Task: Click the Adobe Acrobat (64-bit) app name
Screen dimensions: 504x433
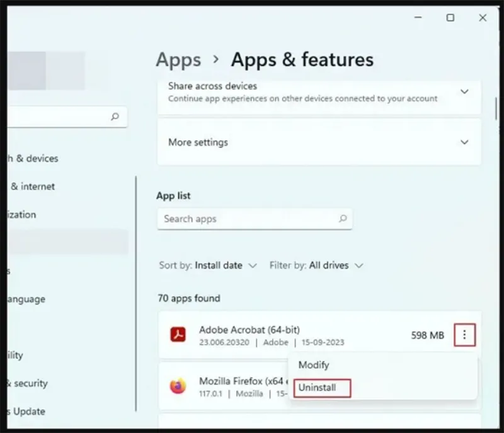Action: 249,330
